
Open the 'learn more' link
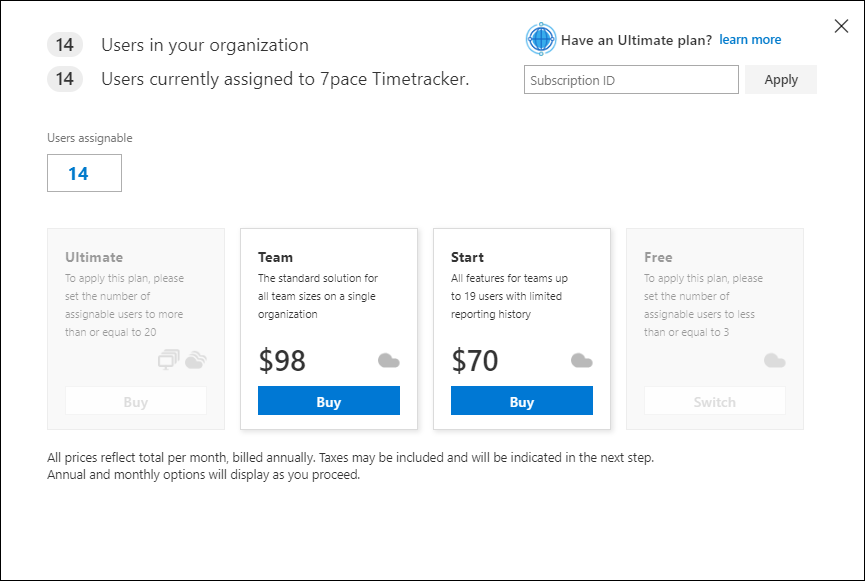coord(750,40)
